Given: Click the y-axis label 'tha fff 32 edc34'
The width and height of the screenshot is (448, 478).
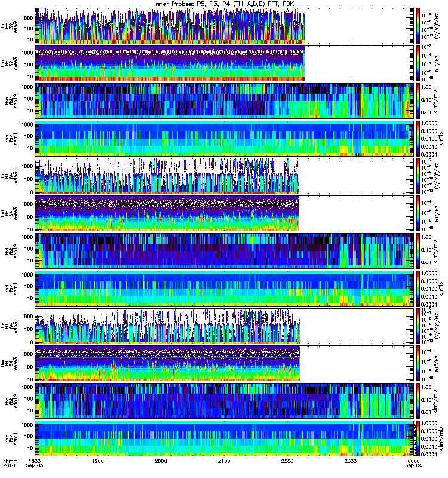Looking at the screenshot, I should tap(9, 26).
